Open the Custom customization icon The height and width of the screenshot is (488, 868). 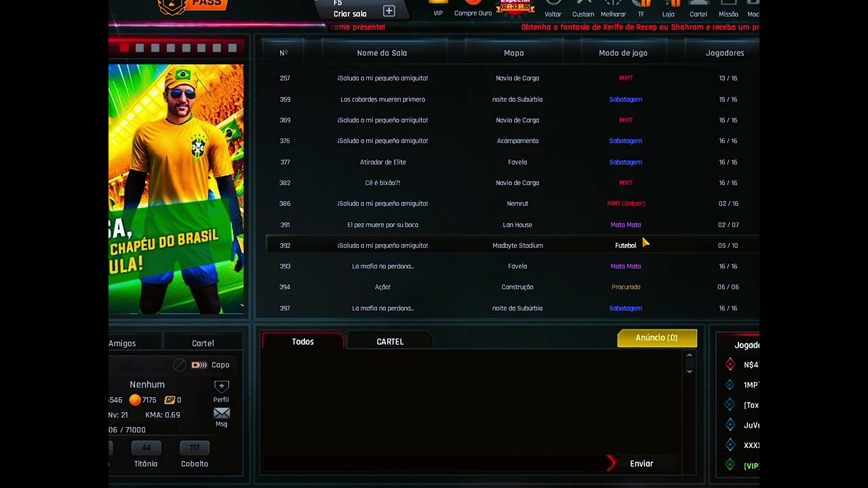(x=583, y=3)
